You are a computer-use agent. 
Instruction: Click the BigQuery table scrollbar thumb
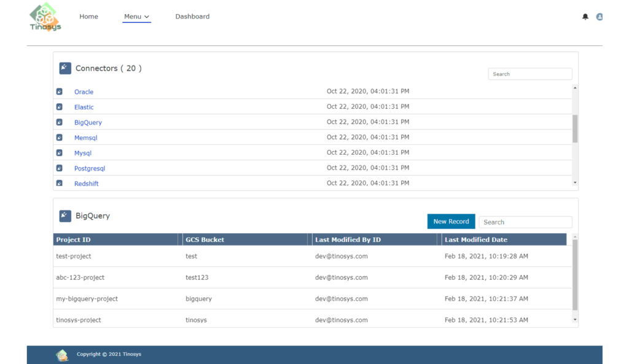(x=575, y=275)
